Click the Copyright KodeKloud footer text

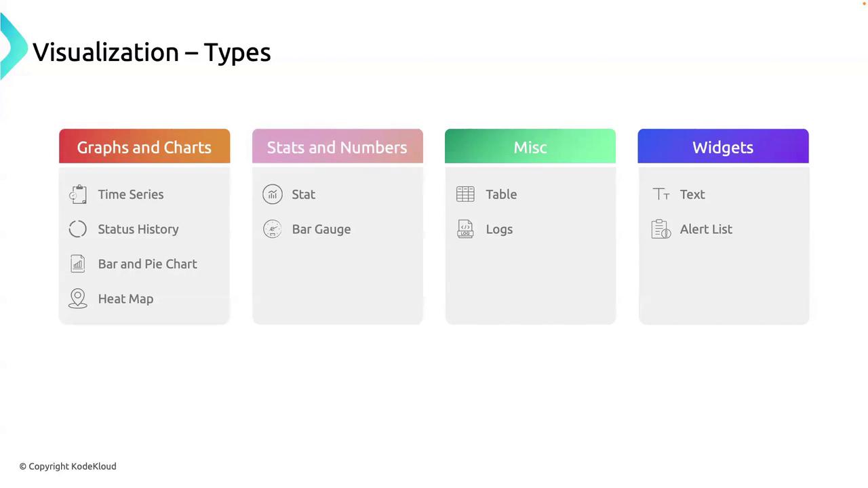pos(68,466)
